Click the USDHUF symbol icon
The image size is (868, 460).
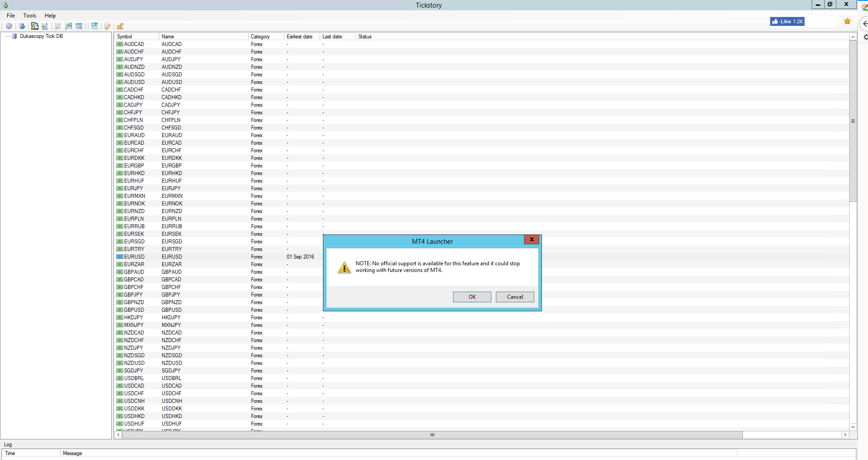coord(120,424)
